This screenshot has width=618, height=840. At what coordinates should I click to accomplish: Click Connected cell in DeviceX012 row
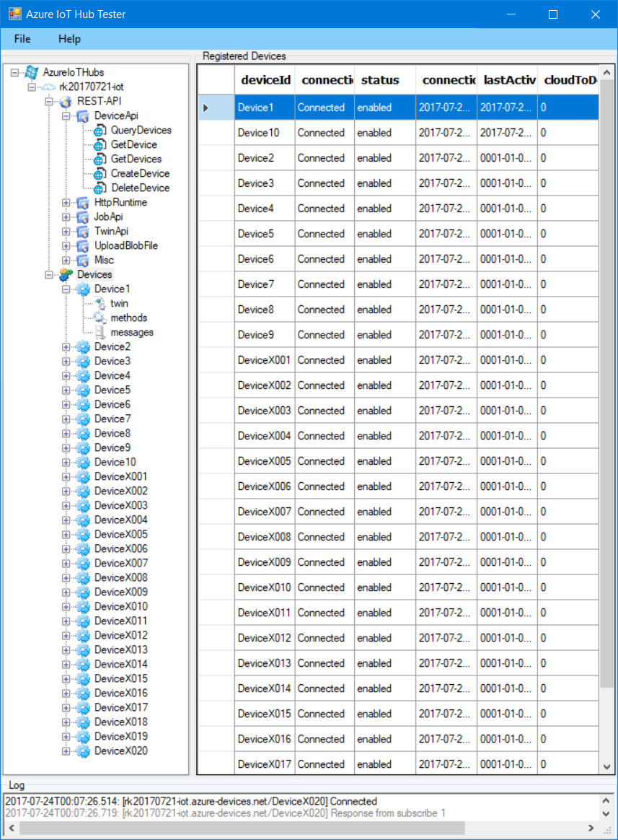click(x=325, y=638)
